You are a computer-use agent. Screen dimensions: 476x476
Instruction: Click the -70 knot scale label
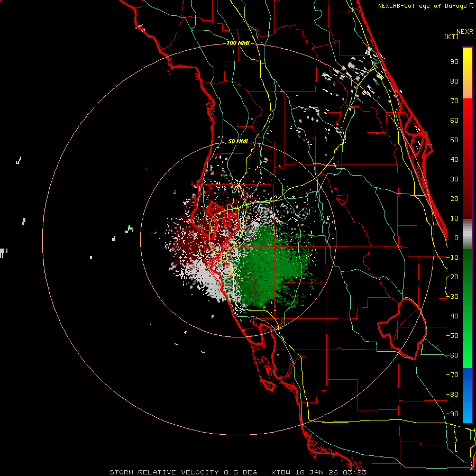[452, 375]
